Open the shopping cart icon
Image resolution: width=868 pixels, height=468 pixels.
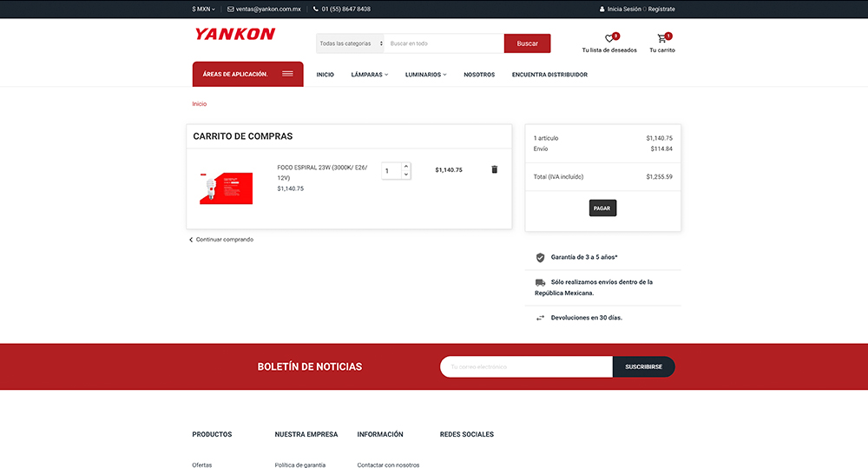(662, 39)
